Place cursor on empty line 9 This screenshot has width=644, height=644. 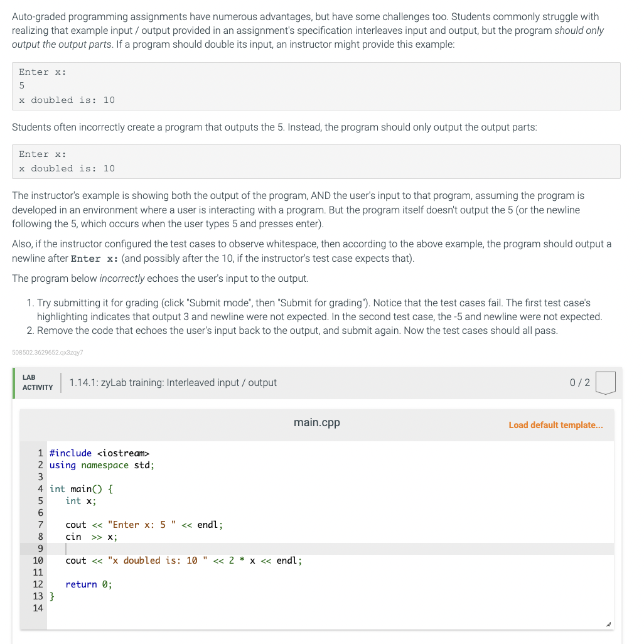point(330,549)
